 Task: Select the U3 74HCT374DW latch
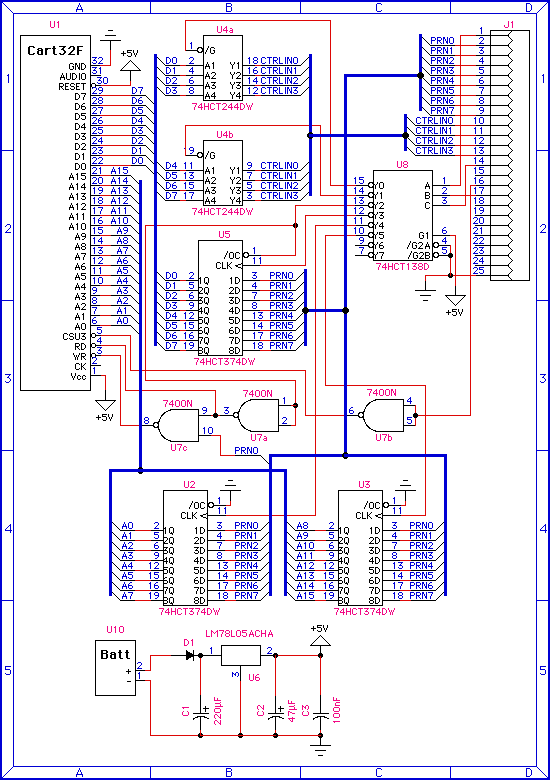[x=360, y=548]
